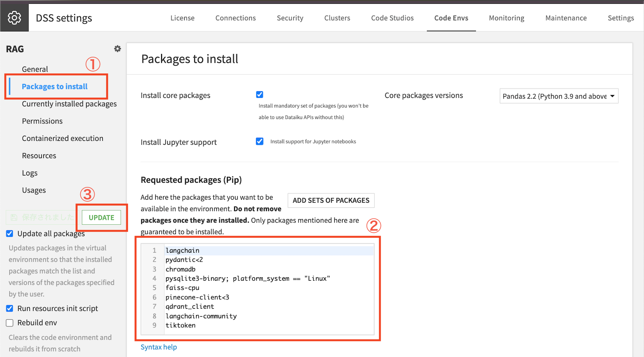Open the Containerized execution section
Viewport: 644px width, 357px height.
(62, 138)
